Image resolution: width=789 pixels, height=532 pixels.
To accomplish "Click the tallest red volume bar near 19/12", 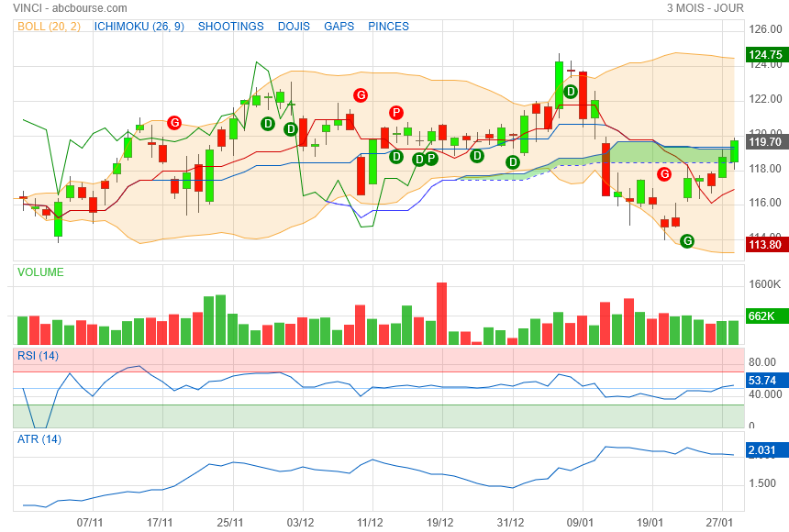I will pyautogui.click(x=442, y=314).
